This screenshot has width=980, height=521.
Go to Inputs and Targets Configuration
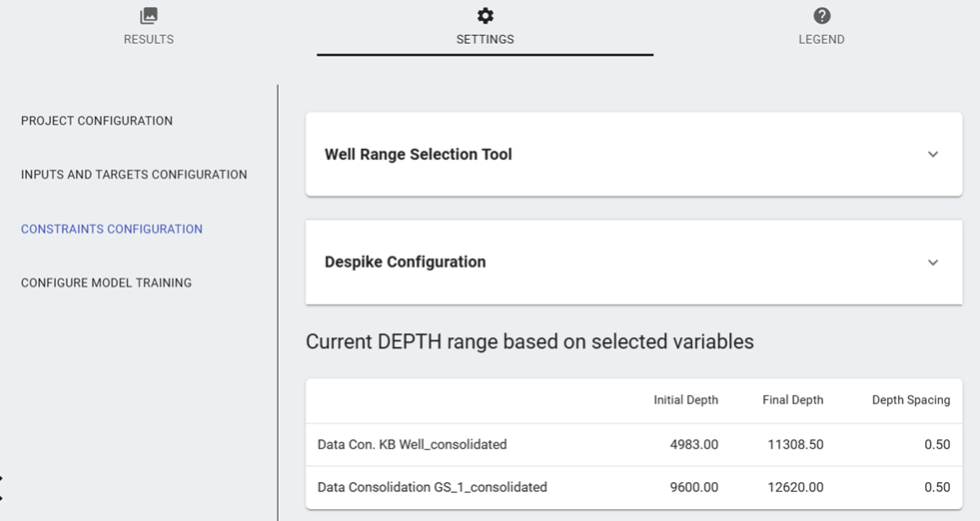[x=134, y=175]
